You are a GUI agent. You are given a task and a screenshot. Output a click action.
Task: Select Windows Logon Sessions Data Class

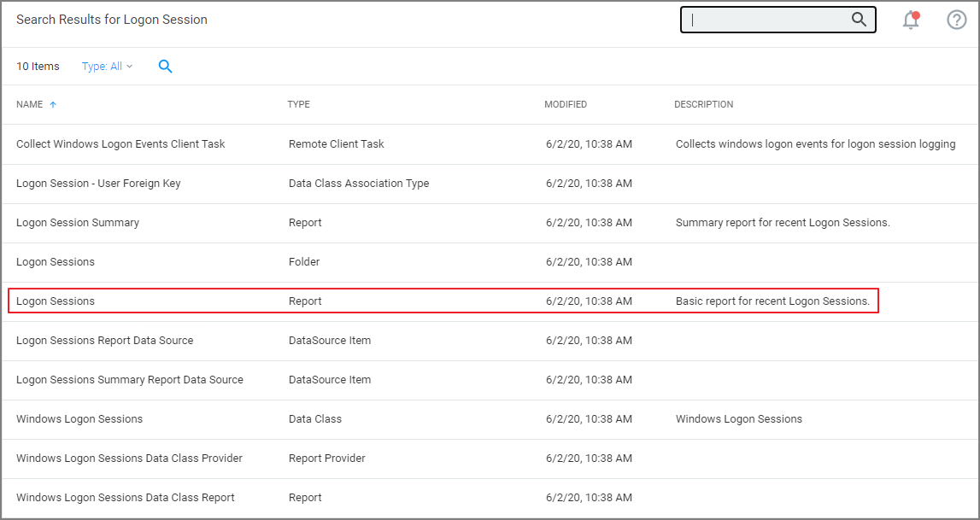click(x=79, y=418)
